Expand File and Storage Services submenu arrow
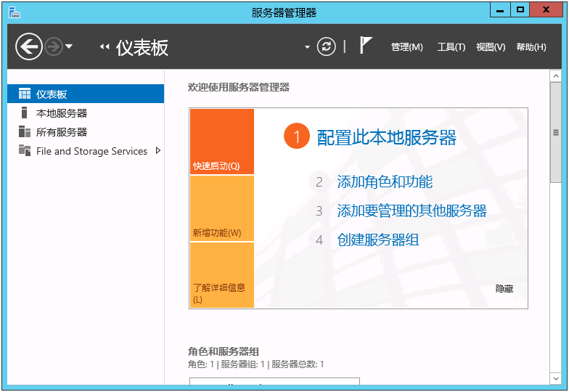Image resolution: width=569 pixels, height=392 pixels. (158, 151)
